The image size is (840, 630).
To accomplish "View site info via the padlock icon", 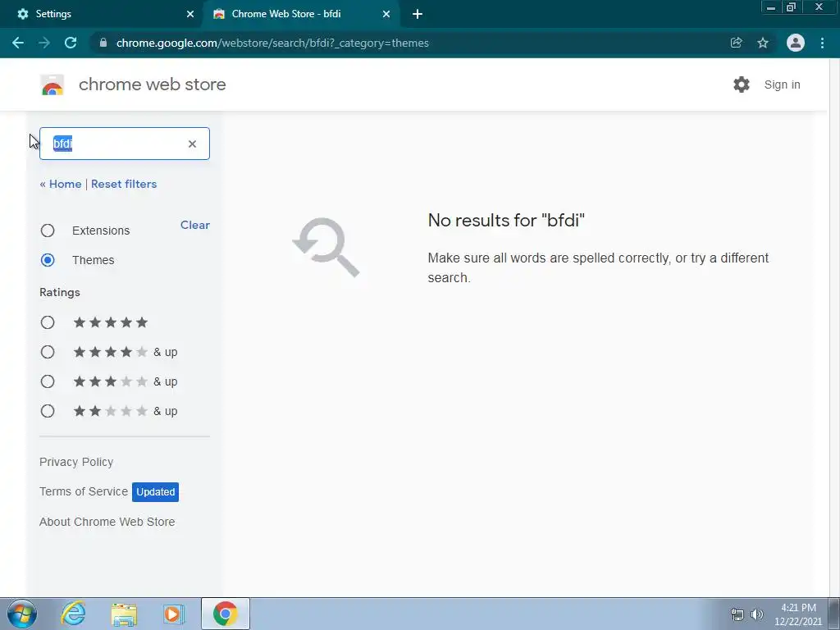I will tap(103, 43).
